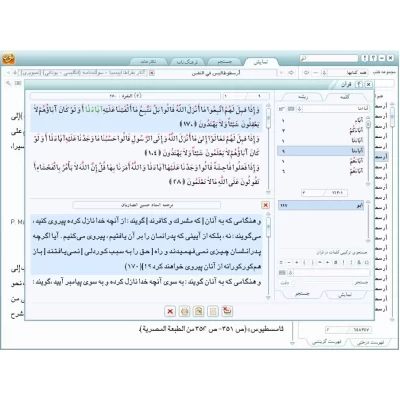This screenshot has width=400, height=400.
Task: Open the book collection dropdown arrow
Action: click(x=324, y=73)
